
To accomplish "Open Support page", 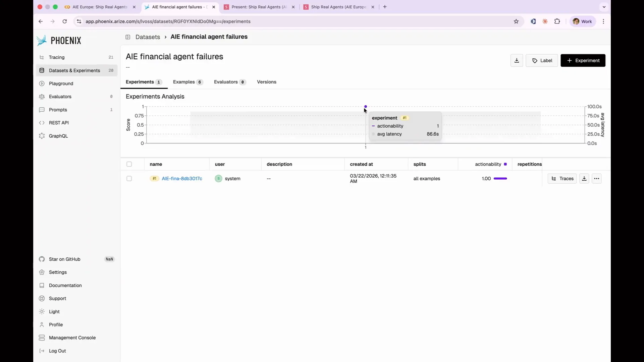I will pos(76,298).
